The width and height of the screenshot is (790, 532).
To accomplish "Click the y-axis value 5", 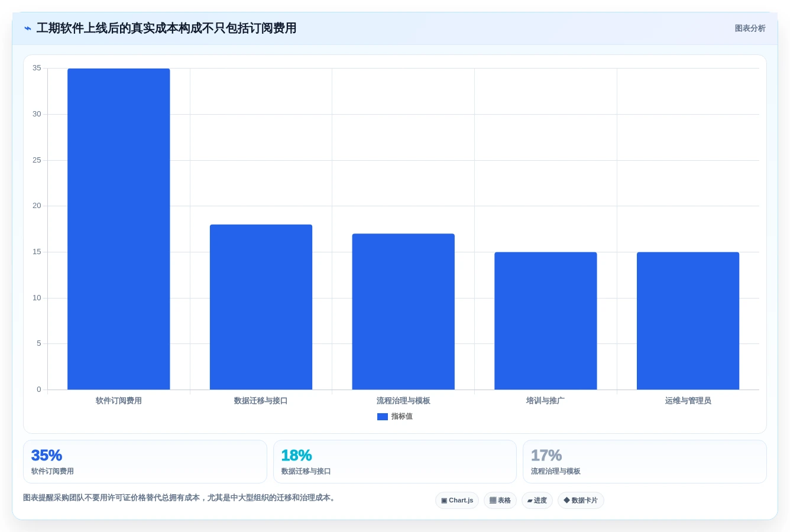I will [x=39, y=343].
